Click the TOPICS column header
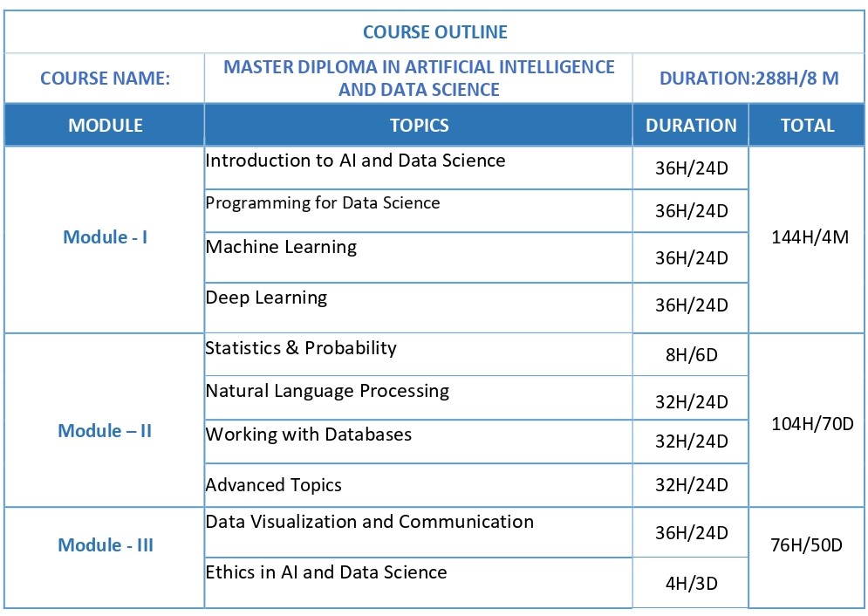This screenshot has width=868, height=616. coord(419,126)
